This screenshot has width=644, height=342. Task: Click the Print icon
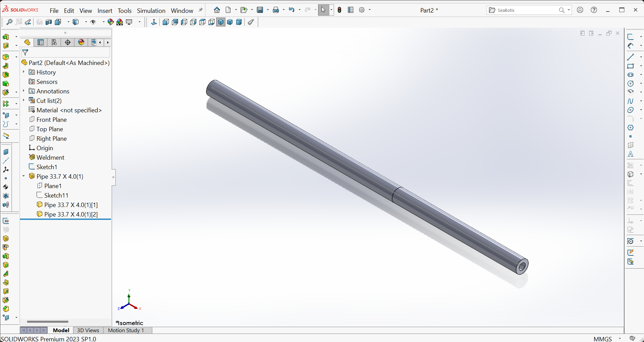pos(276,10)
